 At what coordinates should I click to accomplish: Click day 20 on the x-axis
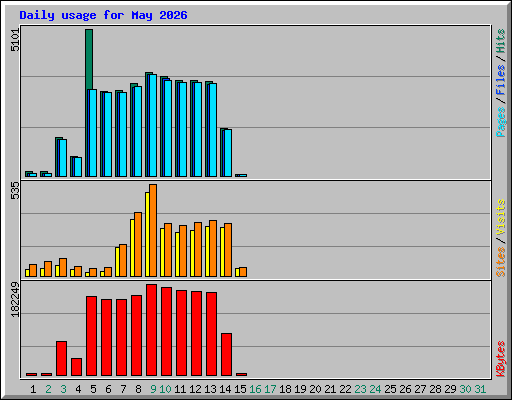pos(315,389)
